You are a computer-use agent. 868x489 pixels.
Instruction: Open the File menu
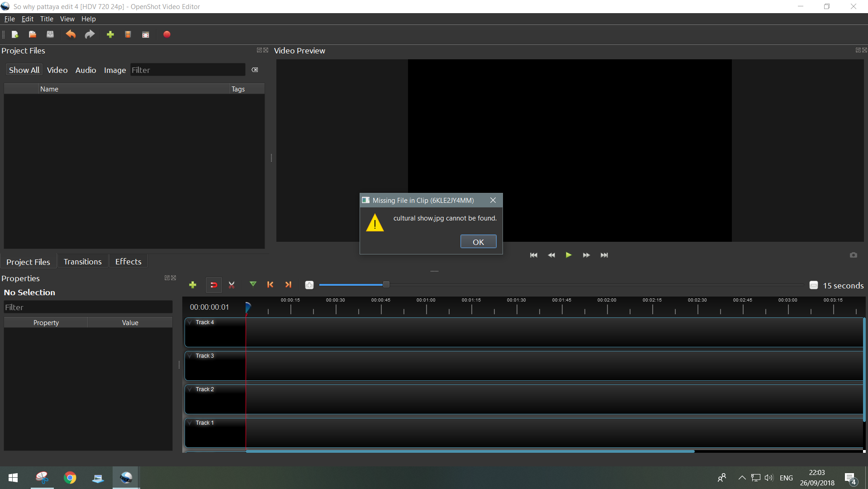[9, 19]
